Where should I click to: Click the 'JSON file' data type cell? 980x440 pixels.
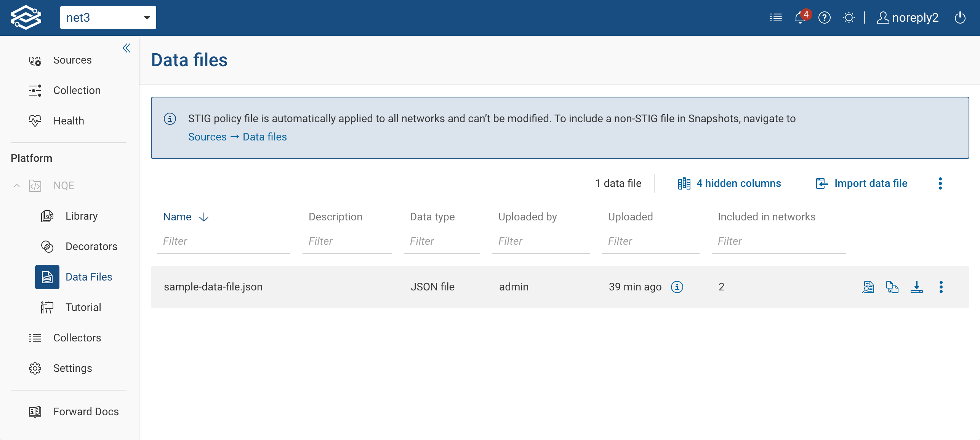pos(432,287)
